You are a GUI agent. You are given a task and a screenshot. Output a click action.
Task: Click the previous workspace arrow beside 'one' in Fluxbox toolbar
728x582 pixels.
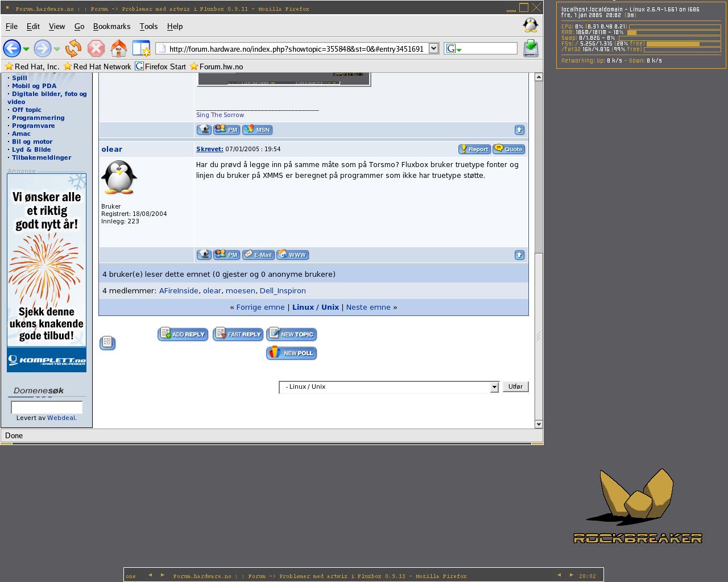click(x=150, y=575)
